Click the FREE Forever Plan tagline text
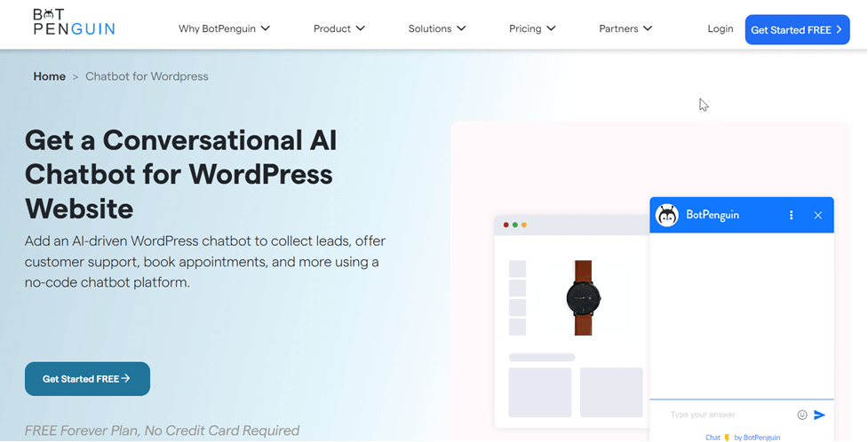The height and width of the screenshot is (442, 868). (x=163, y=430)
